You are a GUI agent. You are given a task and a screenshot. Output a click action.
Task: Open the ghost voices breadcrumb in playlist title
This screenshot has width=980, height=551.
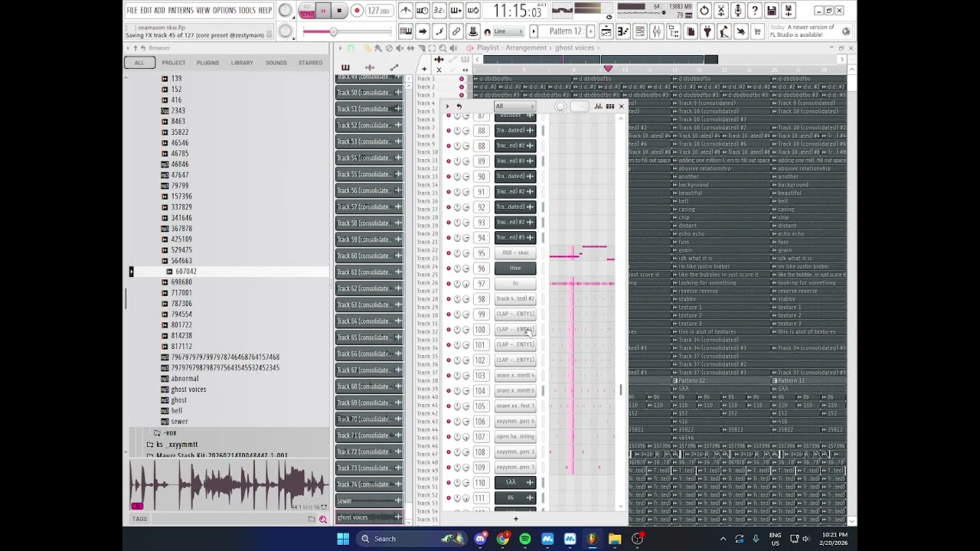(x=574, y=47)
